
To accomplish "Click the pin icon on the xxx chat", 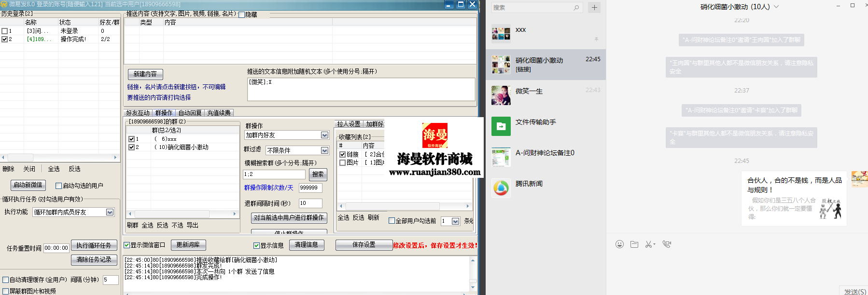I will pyautogui.click(x=597, y=39).
